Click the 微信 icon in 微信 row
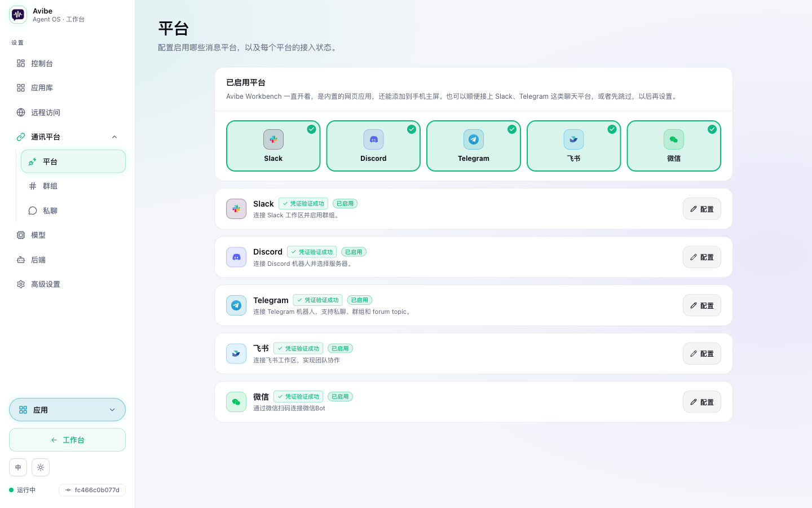Screen dimensions: 812x508 [236, 402]
